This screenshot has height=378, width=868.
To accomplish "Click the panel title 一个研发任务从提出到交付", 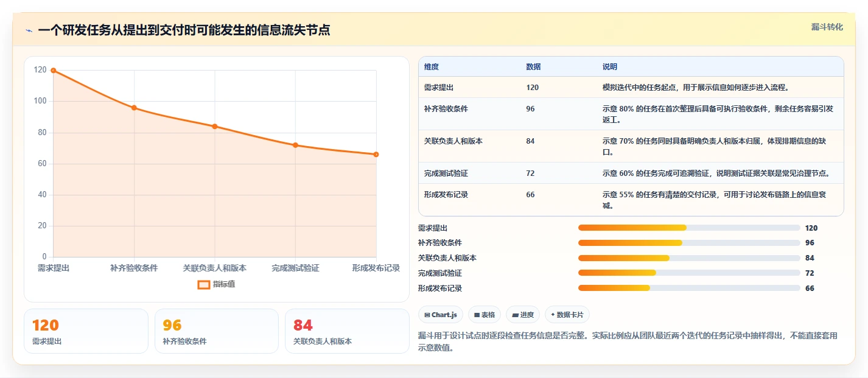I will (184, 30).
